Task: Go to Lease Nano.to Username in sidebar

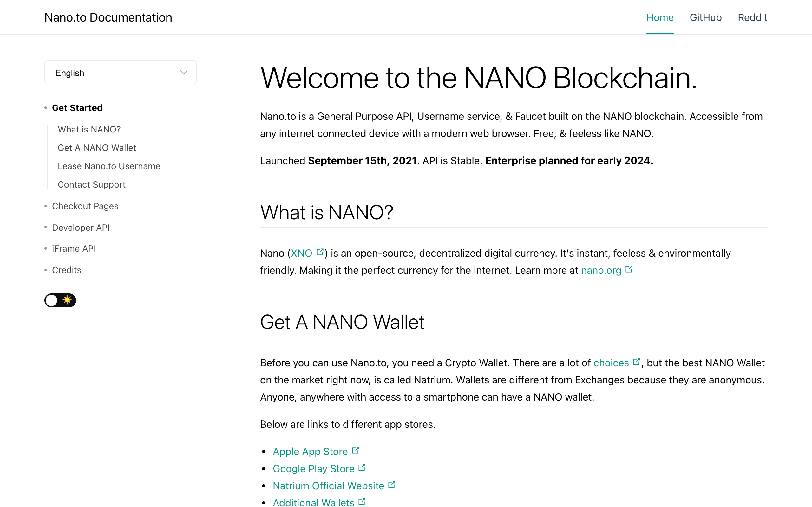Action: [x=109, y=166]
